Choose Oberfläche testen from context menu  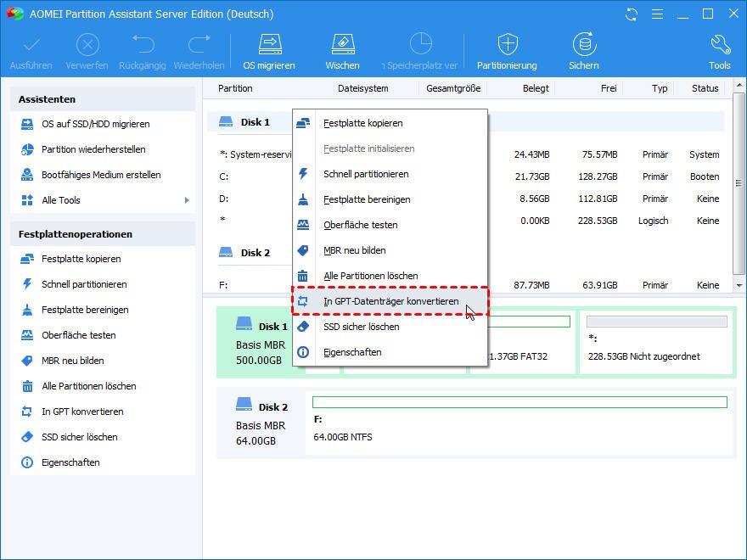pos(390,225)
